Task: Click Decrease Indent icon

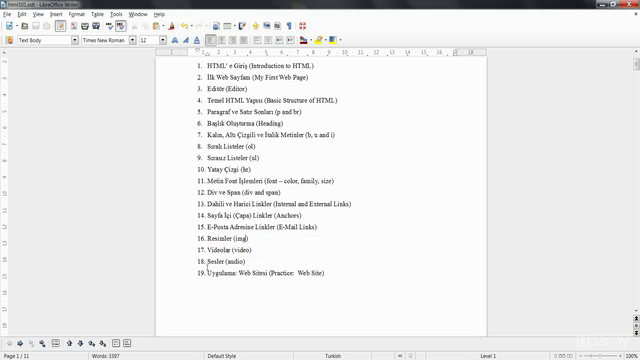Action: pos(279,40)
